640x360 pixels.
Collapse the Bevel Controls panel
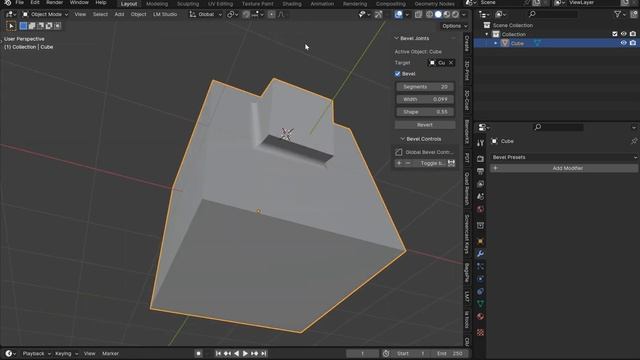(x=402, y=139)
